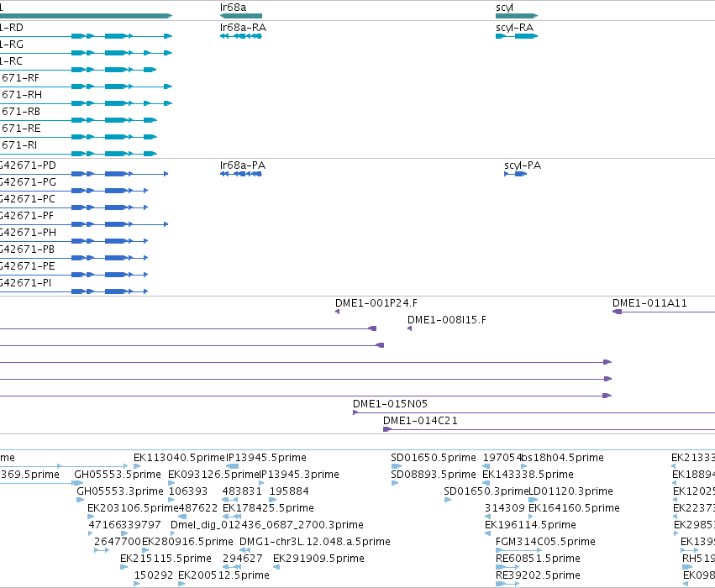Select the DME1-011A11 feature
The width and height of the screenshot is (715, 588).
pyautogui.click(x=664, y=312)
